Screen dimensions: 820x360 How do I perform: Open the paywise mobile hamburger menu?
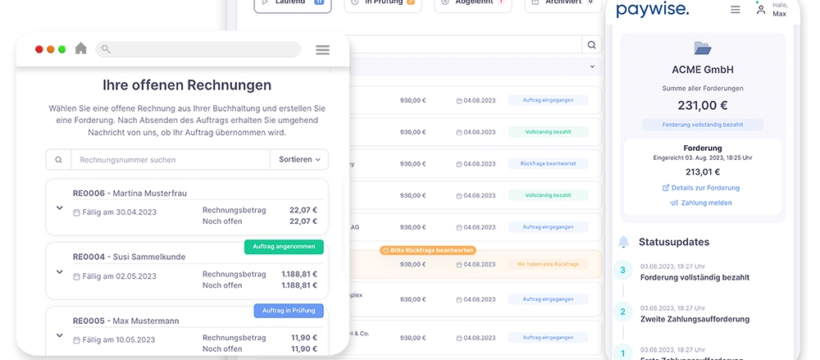(x=735, y=9)
